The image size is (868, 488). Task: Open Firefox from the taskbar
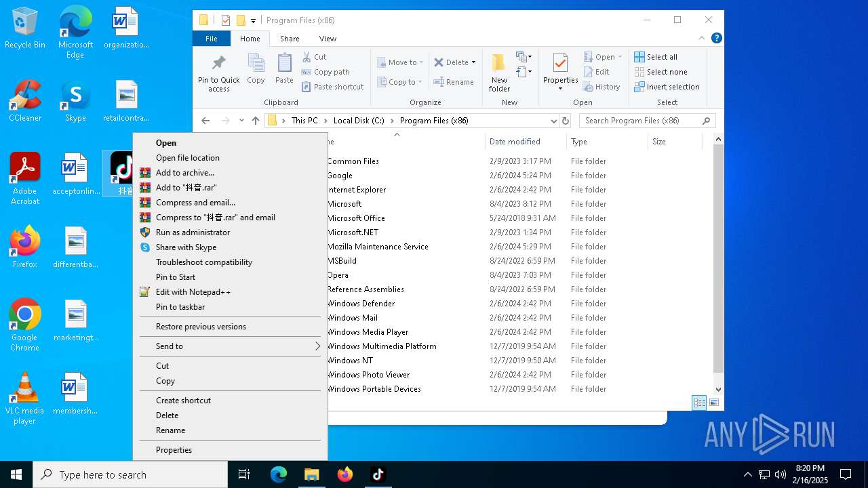[345, 474]
